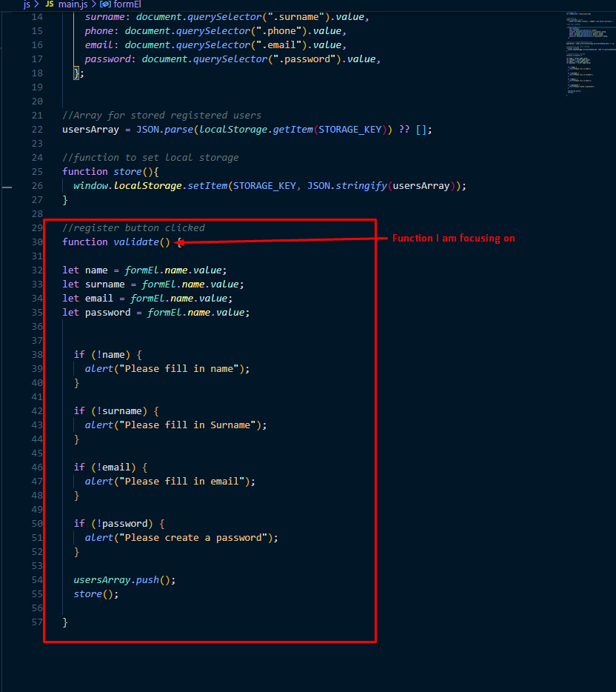Viewport: 616px width, 692px height.
Task: Click "JSON.stringify" on line 26
Action: click(x=347, y=186)
